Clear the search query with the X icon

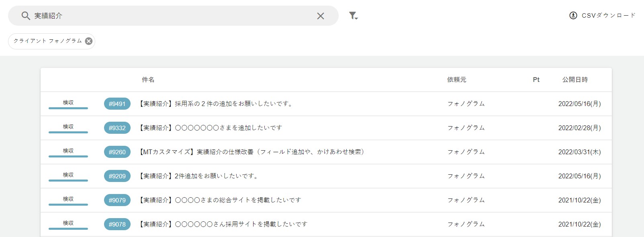320,16
